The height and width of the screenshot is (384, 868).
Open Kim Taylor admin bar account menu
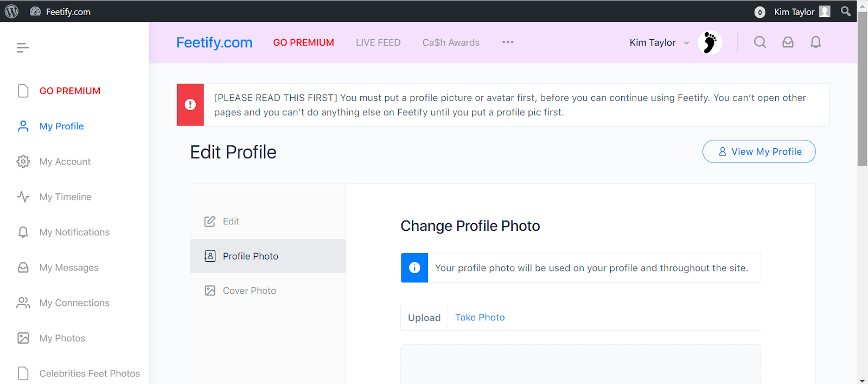tap(802, 11)
